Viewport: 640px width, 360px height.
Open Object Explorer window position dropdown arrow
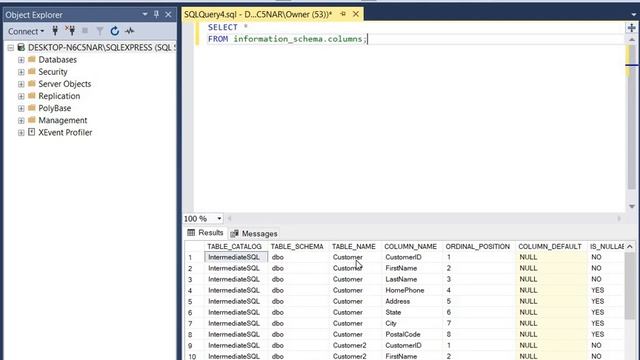tap(144, 14)
